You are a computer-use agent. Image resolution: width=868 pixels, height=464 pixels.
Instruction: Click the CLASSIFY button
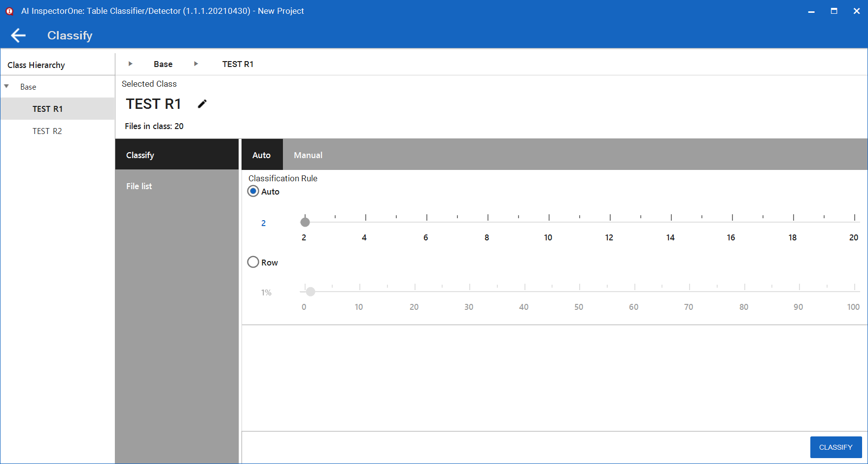836,447
